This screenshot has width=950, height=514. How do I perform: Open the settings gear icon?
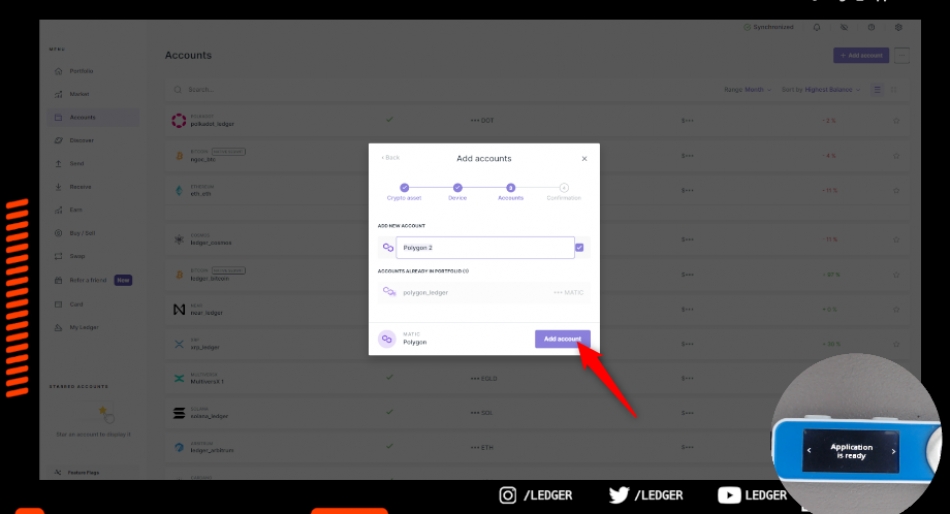click(x=899, y=27)
